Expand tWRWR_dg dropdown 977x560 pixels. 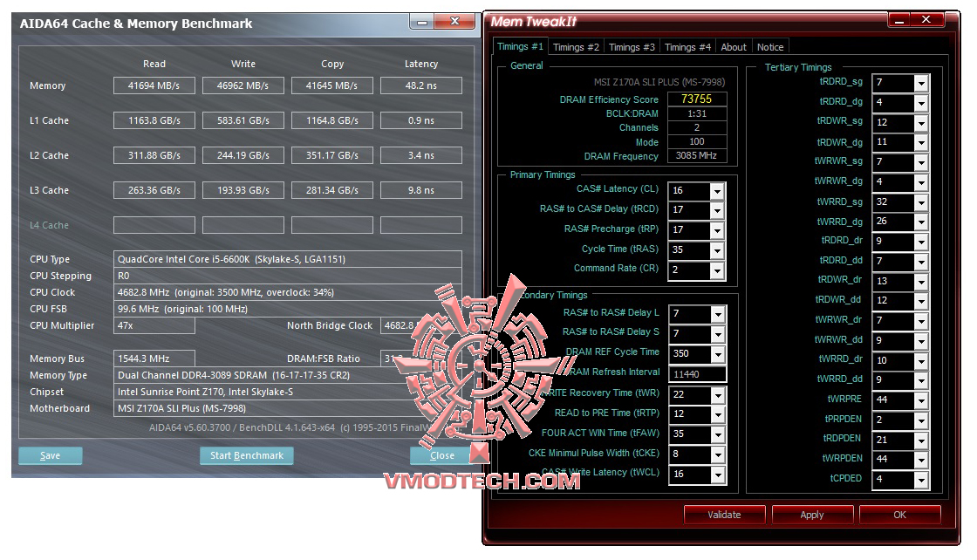point(921,182)
